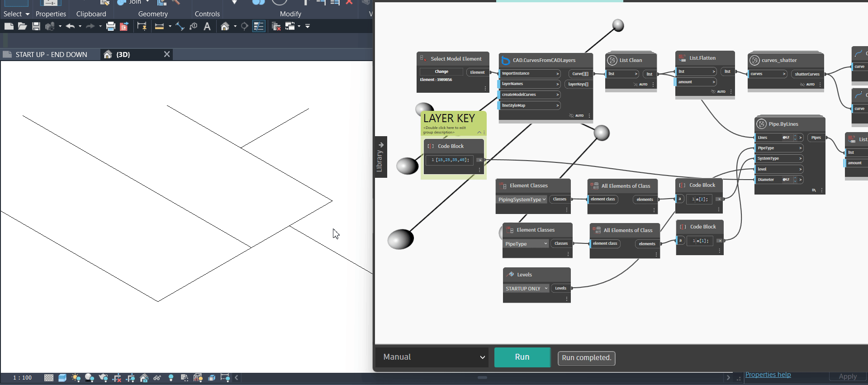Click the Join button in Geometry panel
Image resolution: width=868 pixels, height=385 pixels.
(134, 2)
